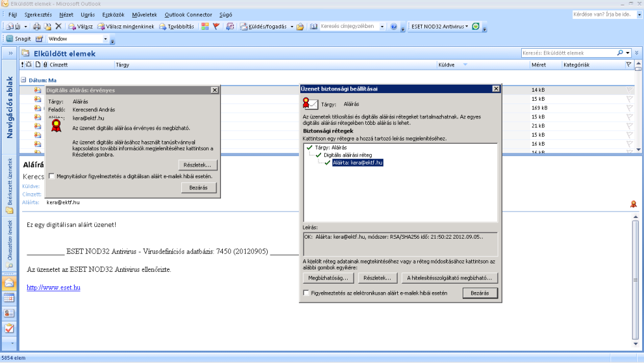Open the Outlook Connector menu
The width and height of the screenshot is (644, 363).
(188, 15)
